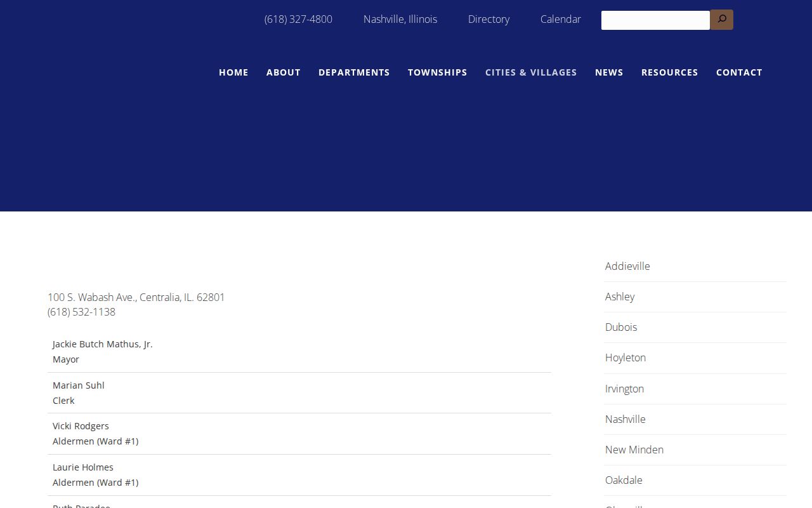Select Oakdale in the sidebar
Viewport: 812px width, 508px height.
point(624,480)
